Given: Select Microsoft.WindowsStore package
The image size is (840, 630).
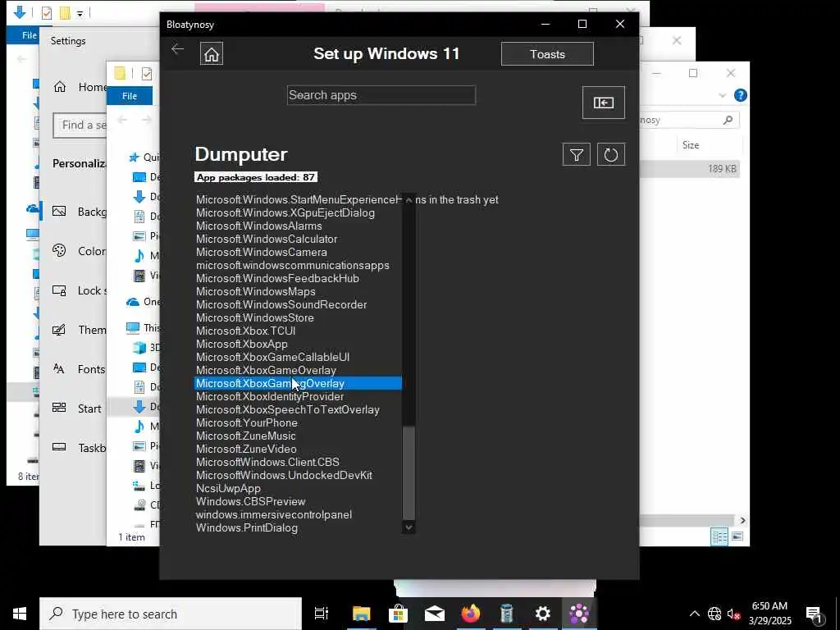Looking at the screenshot, I should (x=255, y=318).
